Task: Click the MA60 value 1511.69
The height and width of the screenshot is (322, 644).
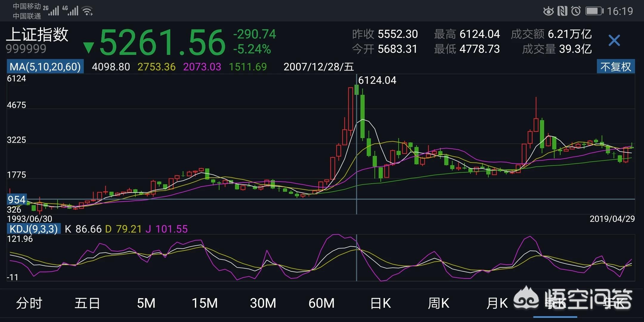Action: [248, 67]
